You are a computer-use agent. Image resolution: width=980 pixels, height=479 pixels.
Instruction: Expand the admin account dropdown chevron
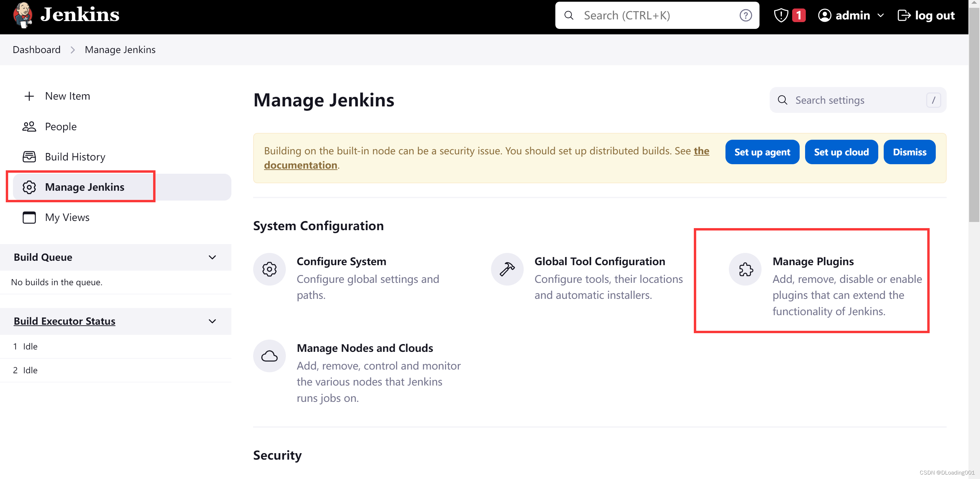881,15
